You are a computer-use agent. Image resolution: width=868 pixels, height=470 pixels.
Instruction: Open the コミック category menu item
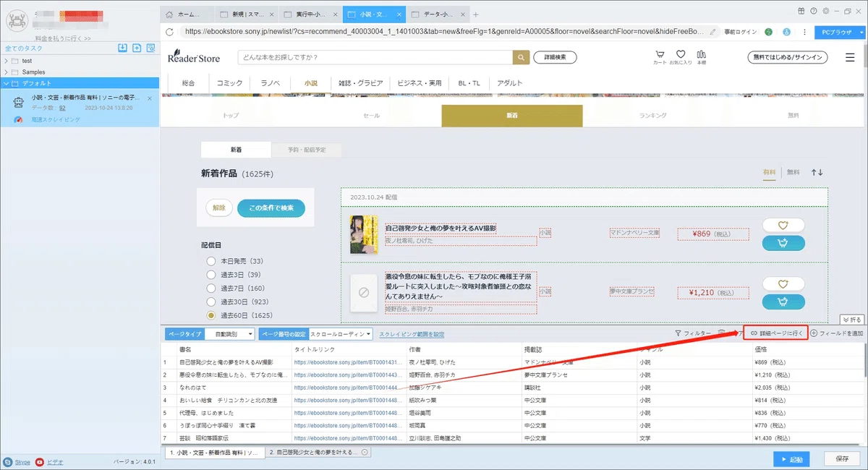click(x=230, y=83)
